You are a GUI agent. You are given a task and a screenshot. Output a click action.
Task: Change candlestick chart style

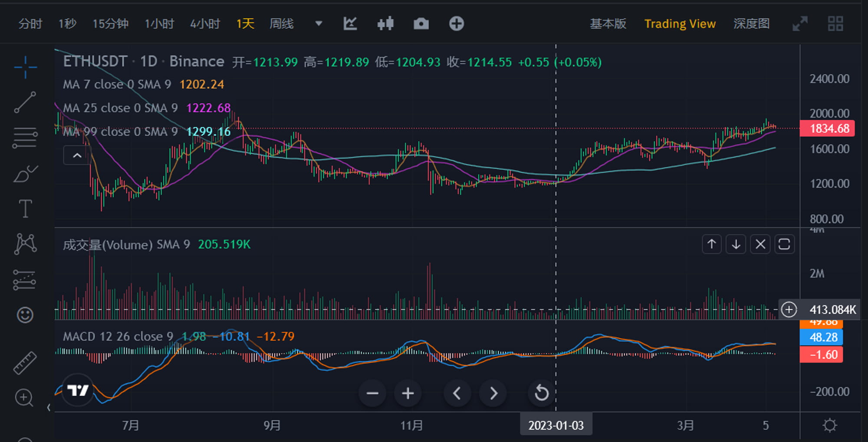click(x=385, y=23)
